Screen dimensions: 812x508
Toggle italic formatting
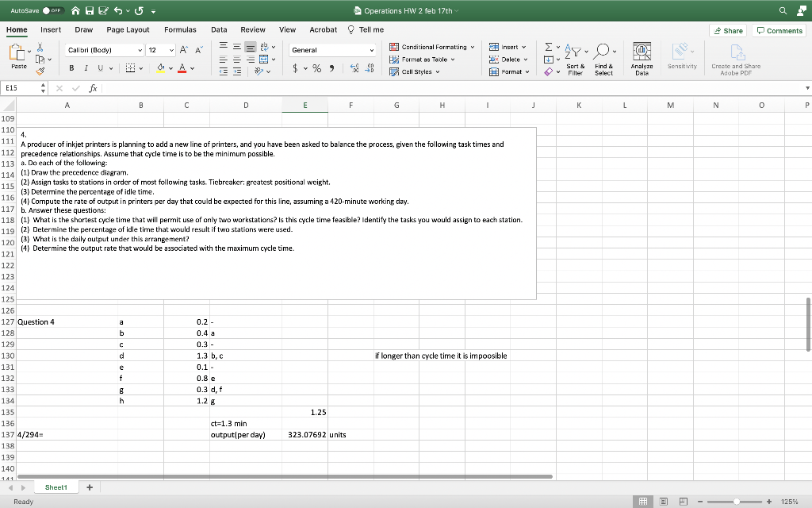85,67
